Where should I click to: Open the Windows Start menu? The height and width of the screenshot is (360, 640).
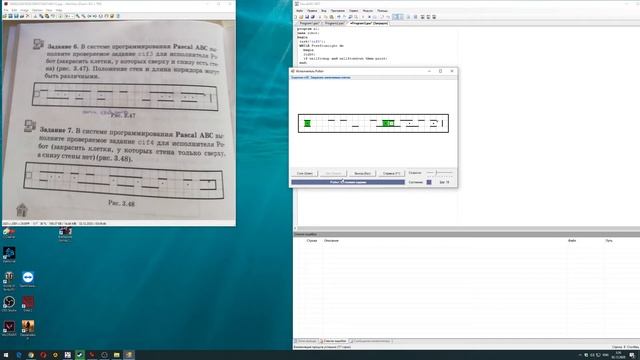tap(6, 355)
